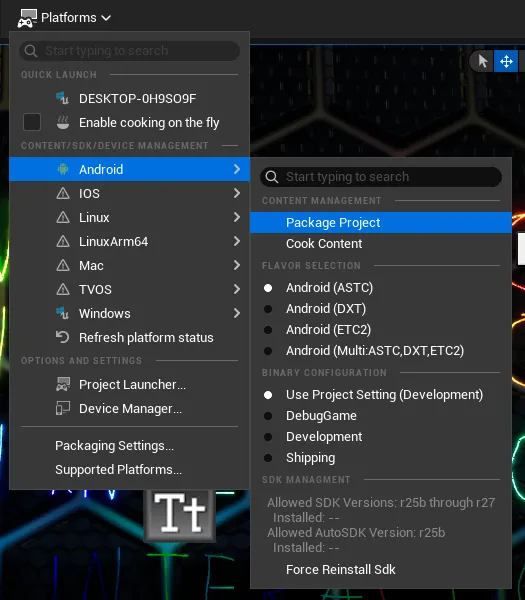The width and height of the screenshot is (525, 600).
Task: Choose Package Project
Action: [381, 223]
